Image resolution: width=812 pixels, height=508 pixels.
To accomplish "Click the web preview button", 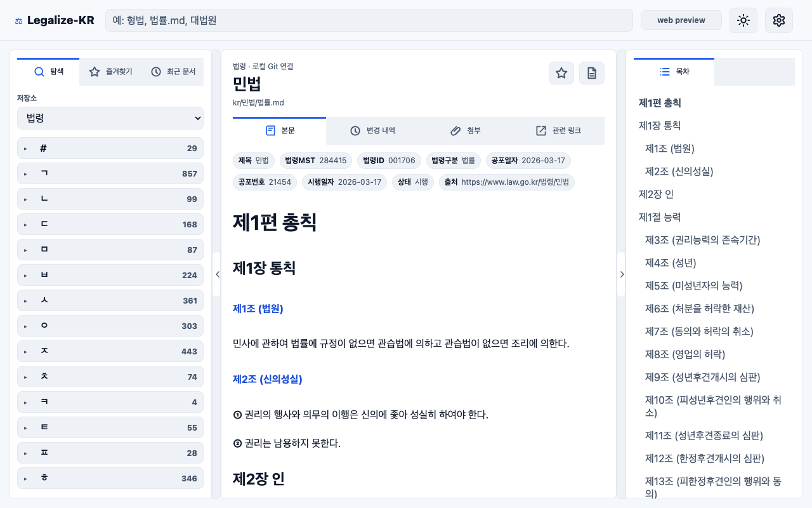I will click(681, 20).
